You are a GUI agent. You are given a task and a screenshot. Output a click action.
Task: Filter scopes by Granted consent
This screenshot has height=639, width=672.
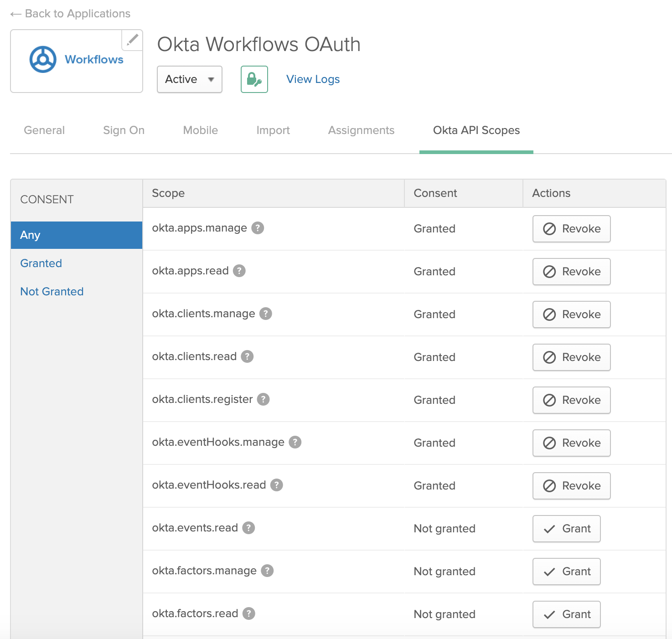(41, 263)
